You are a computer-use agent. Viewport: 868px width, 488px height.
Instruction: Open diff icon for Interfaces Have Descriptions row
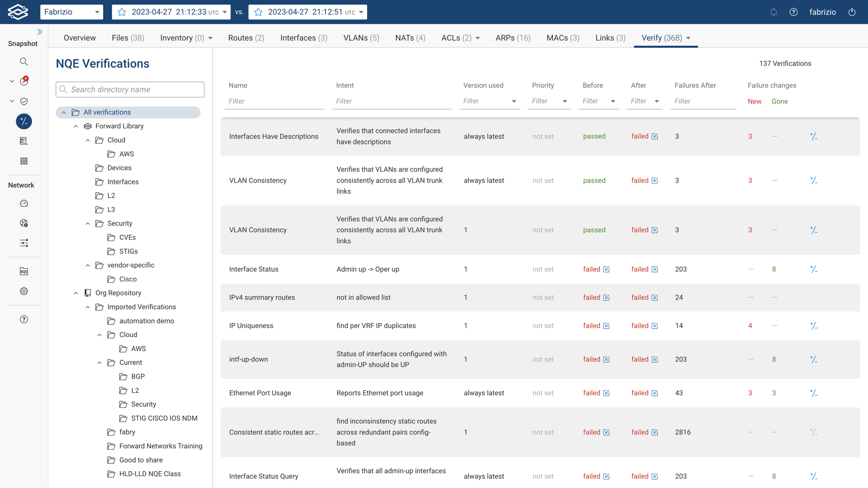pyautogui.click(x=813, y=136)
